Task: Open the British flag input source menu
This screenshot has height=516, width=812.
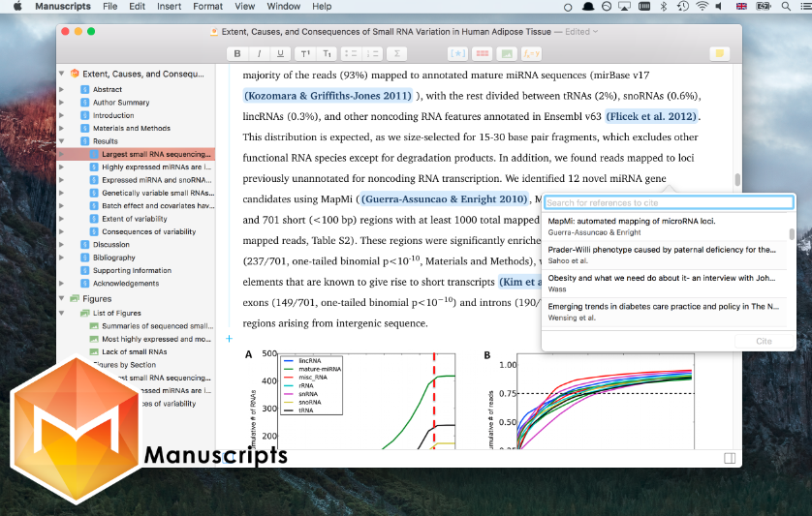Action: [741, 6]
